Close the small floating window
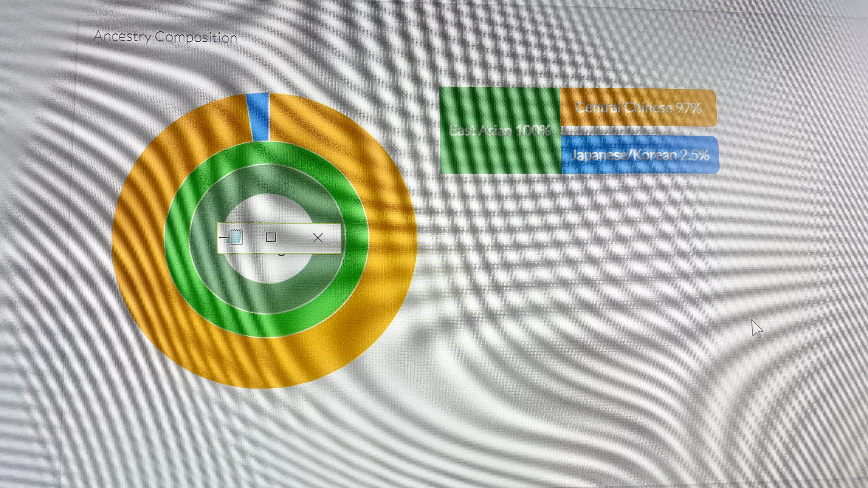This screenshot has width=868, height=488. 318,238
